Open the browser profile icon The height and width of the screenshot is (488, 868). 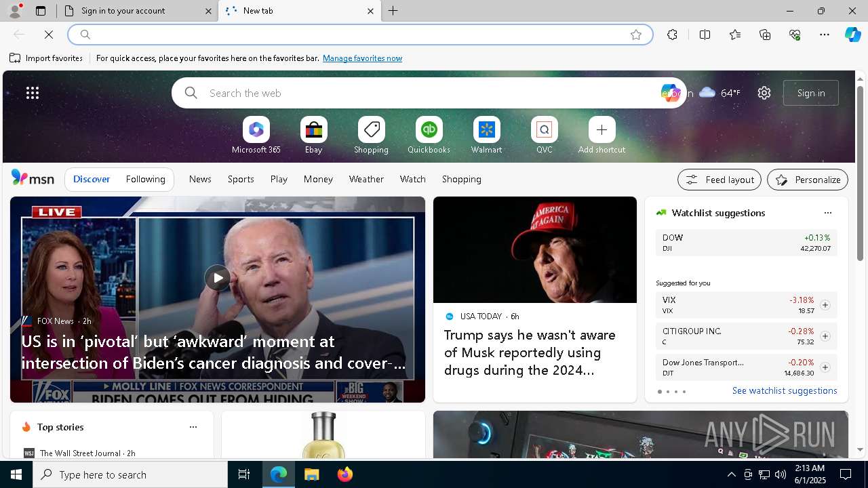point(14,11)
